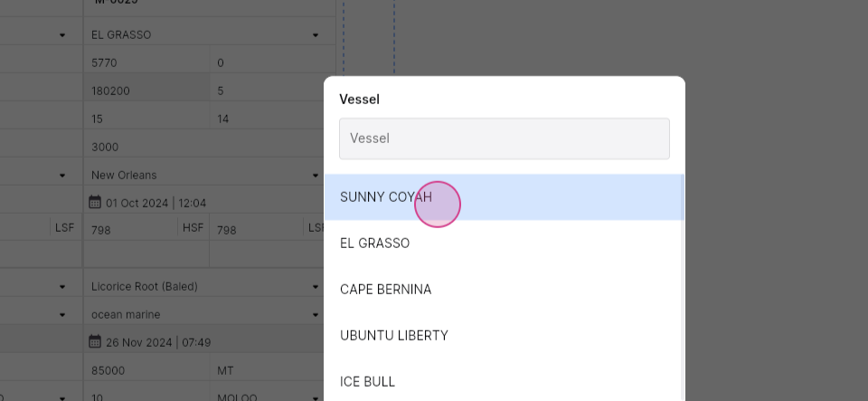Viewport: 868px width, 401px height.
Task: Open the Licorice Root (Baled) dropdown
Action: tap(316, 287)
